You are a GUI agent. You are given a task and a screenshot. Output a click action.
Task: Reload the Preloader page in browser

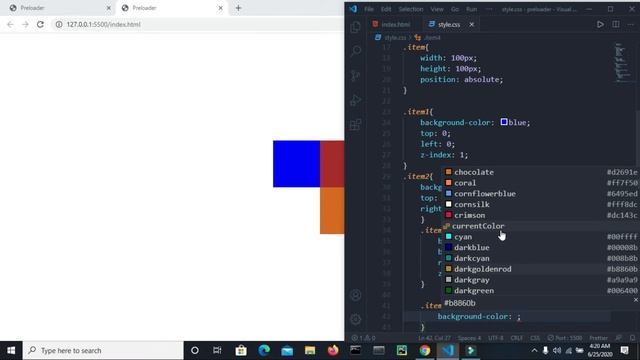[40, 24]
